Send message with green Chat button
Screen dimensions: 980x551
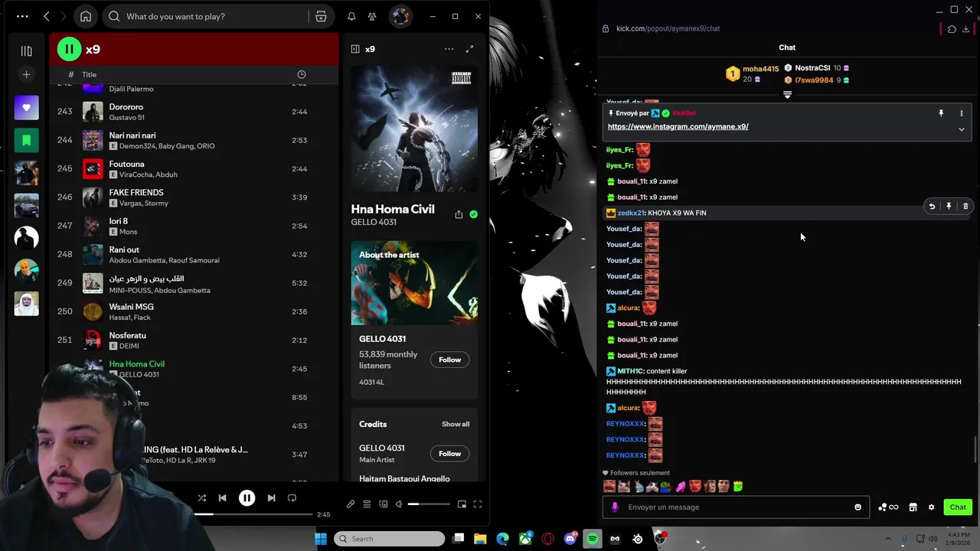pyautogui.click(x=958, y=507)
